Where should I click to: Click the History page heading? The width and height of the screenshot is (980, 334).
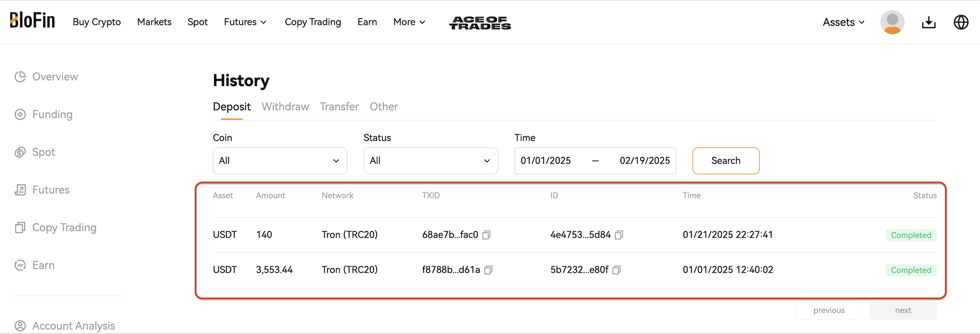tap(241, 81)
